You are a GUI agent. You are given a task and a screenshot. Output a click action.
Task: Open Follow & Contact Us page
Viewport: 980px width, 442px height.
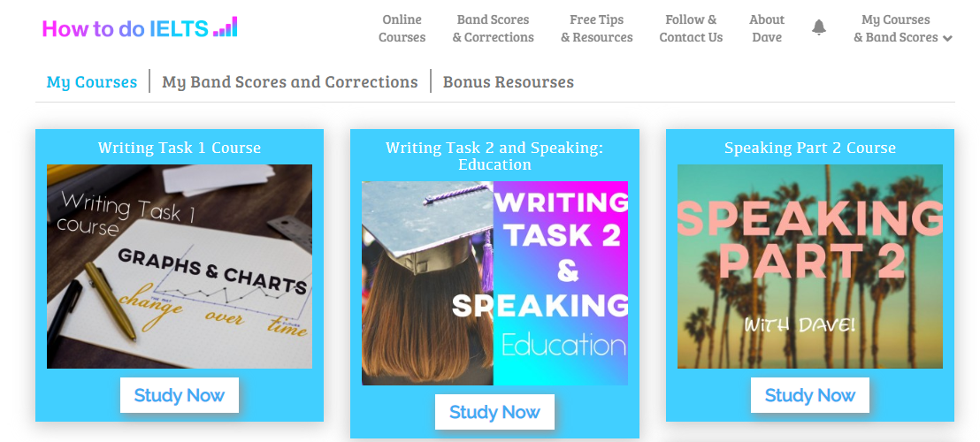pyautogui.click(x=691, y=28)
